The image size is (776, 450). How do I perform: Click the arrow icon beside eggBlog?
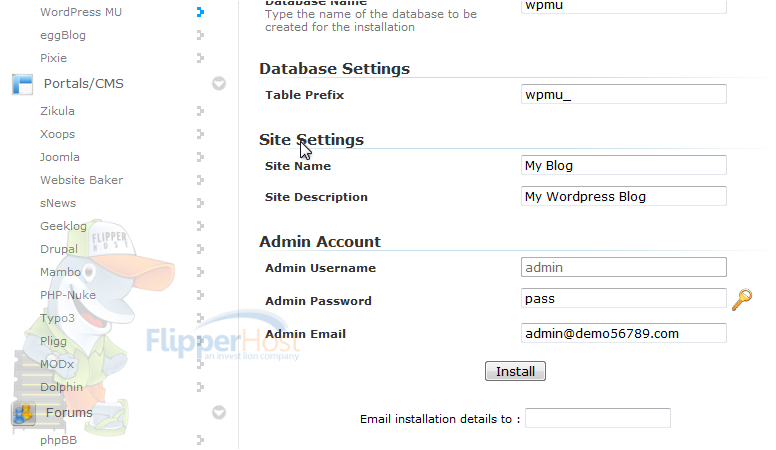pyautogui.click(x=200, y=35)
